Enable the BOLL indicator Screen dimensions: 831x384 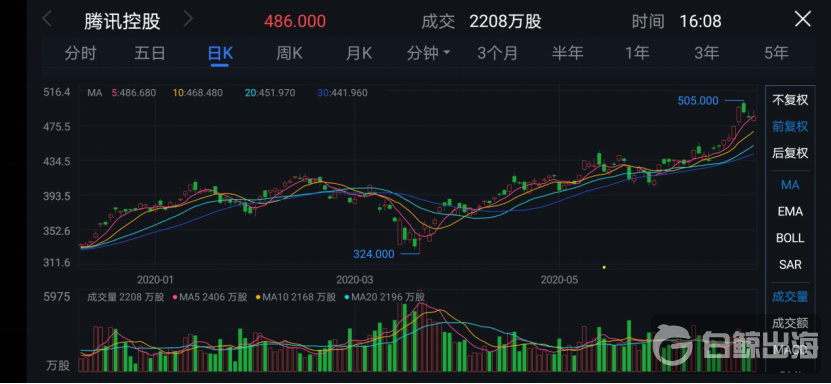click(790, 238)
